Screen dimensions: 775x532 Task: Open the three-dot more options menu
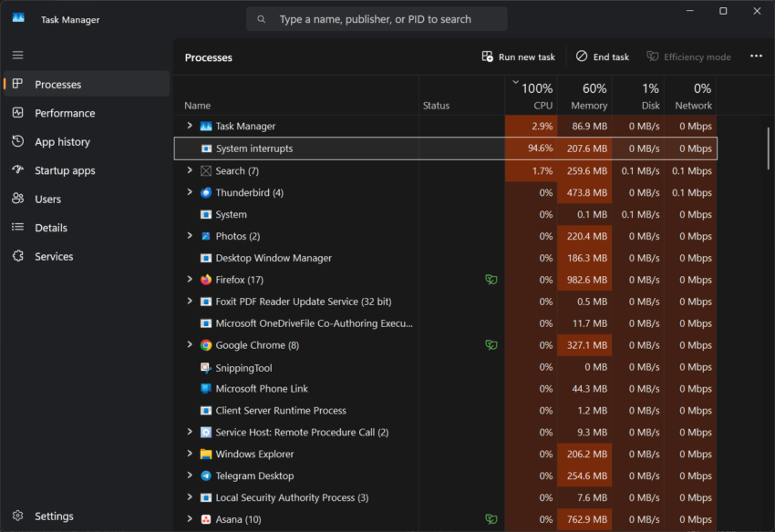[x=756, y=56]
